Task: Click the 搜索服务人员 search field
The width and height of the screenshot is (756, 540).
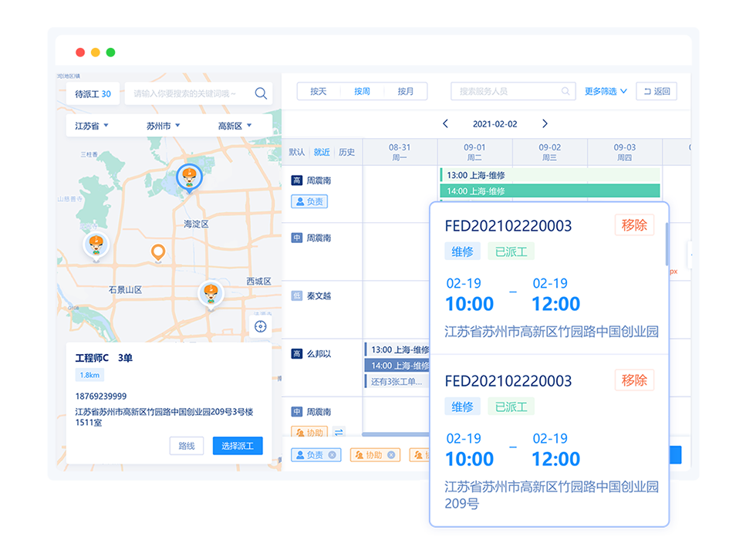Action: point(509,91)
